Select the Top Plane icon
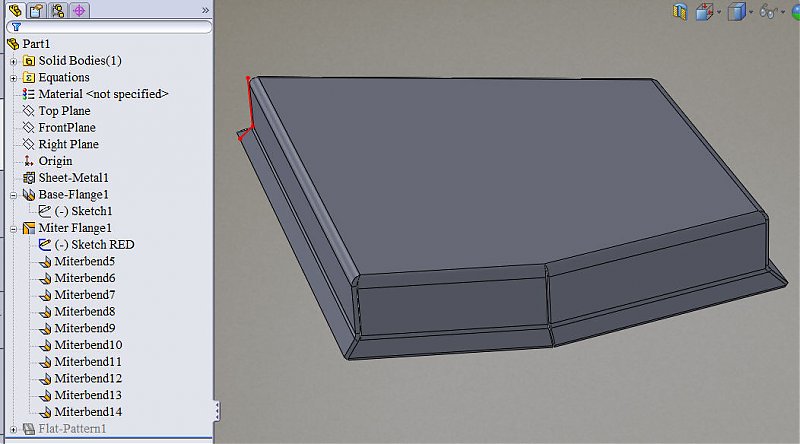 29,111
